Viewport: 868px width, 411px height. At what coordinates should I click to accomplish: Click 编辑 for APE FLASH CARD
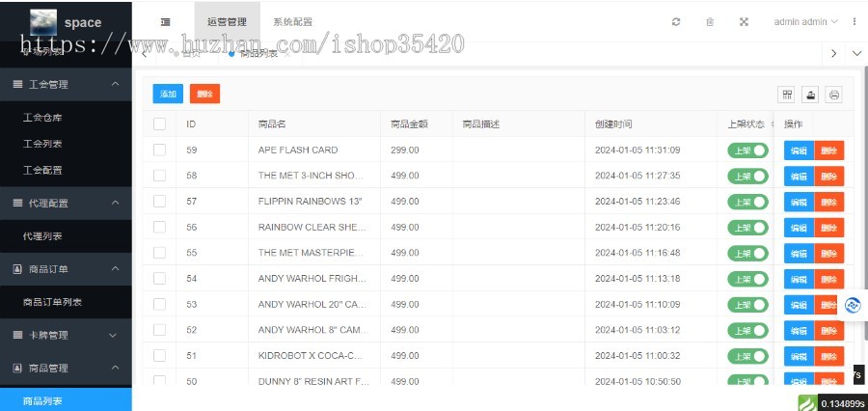coord(799,151)
